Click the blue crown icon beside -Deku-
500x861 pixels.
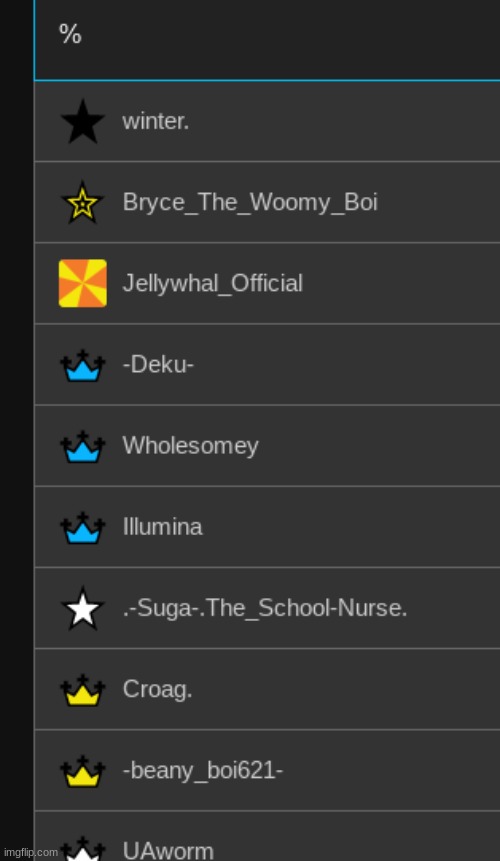click(x=82, y=365)
